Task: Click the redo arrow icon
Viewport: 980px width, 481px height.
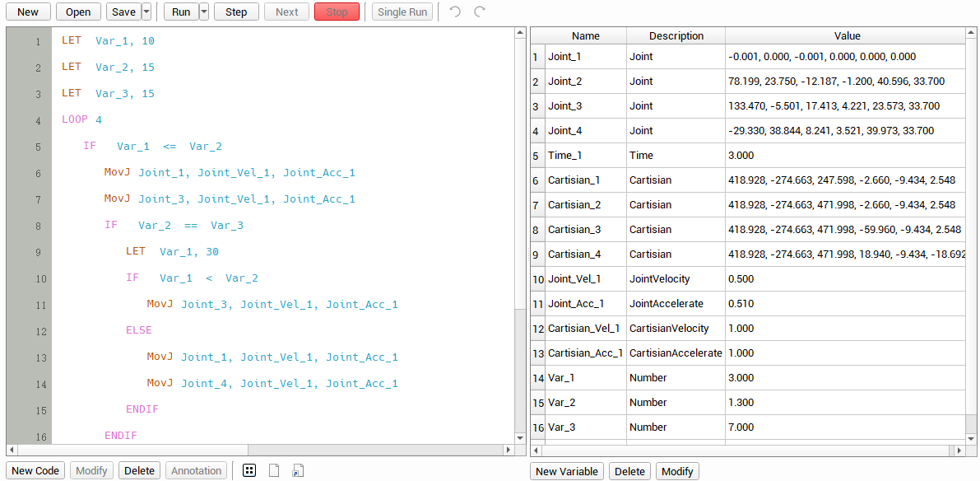Action: pyautogui.click(x=480, y=12)
